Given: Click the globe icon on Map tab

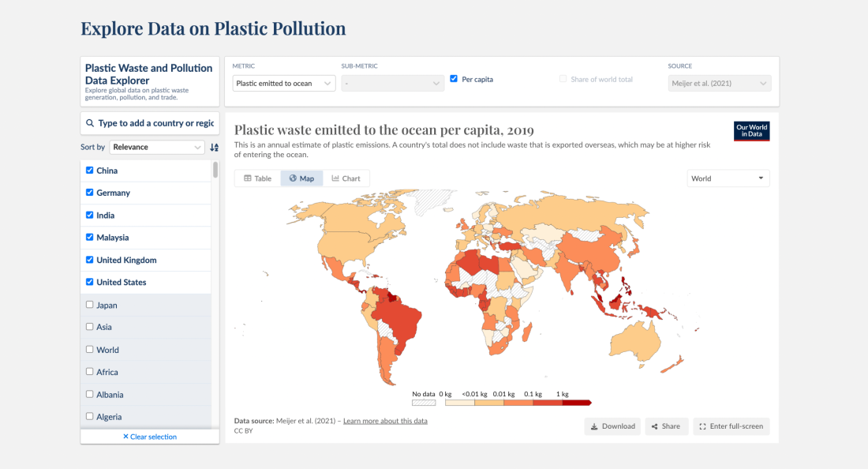Looking at the screenshot, I should pyautogui.click(x=293, y=178).
